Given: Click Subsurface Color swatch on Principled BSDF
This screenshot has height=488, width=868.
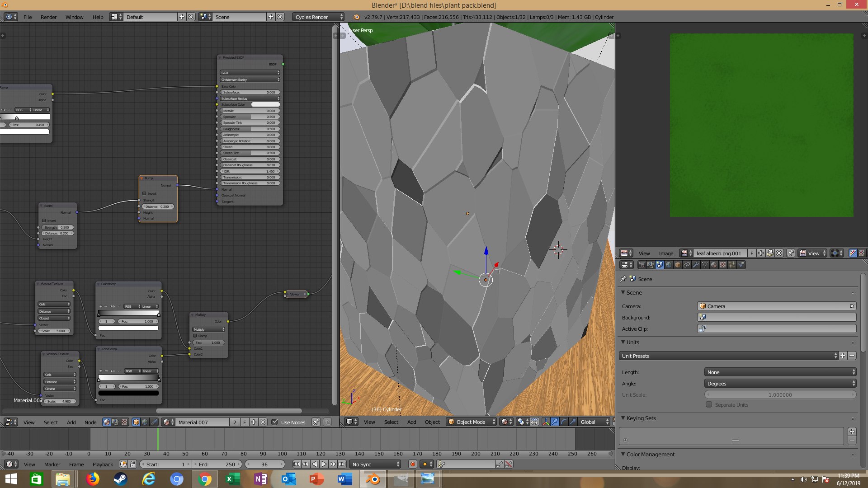Looking at the screenshot, I should (265, 104).
